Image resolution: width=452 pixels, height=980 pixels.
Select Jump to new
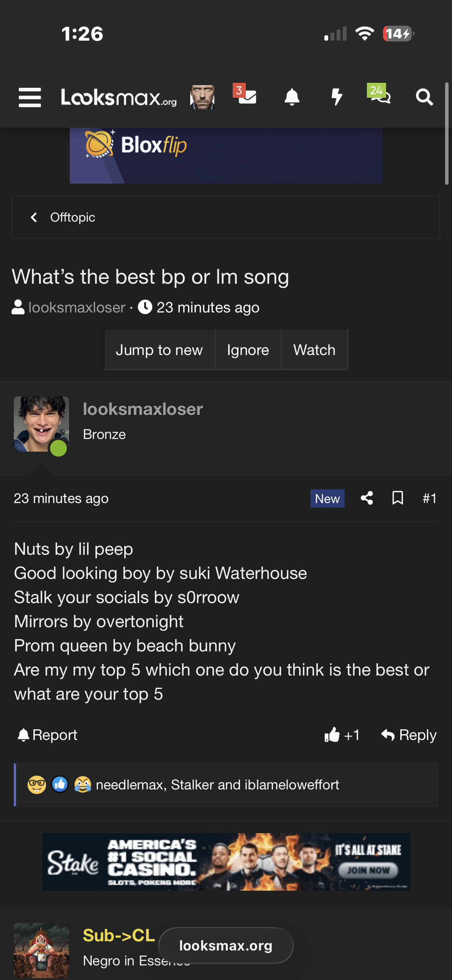[x=159, y=350]
